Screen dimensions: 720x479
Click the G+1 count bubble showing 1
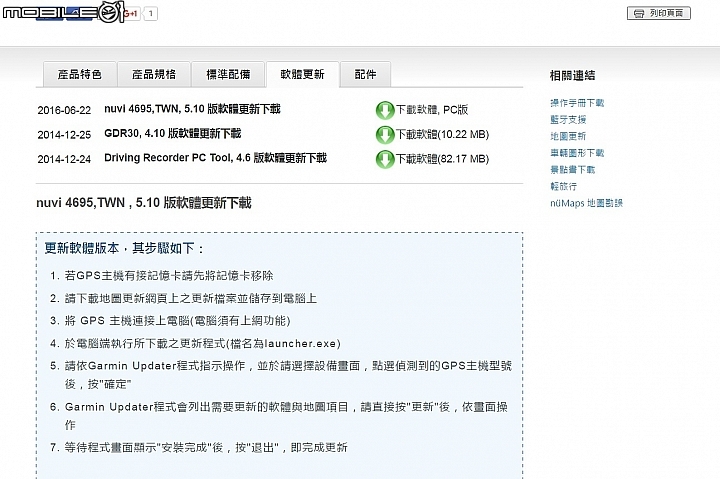pos(151,14)
